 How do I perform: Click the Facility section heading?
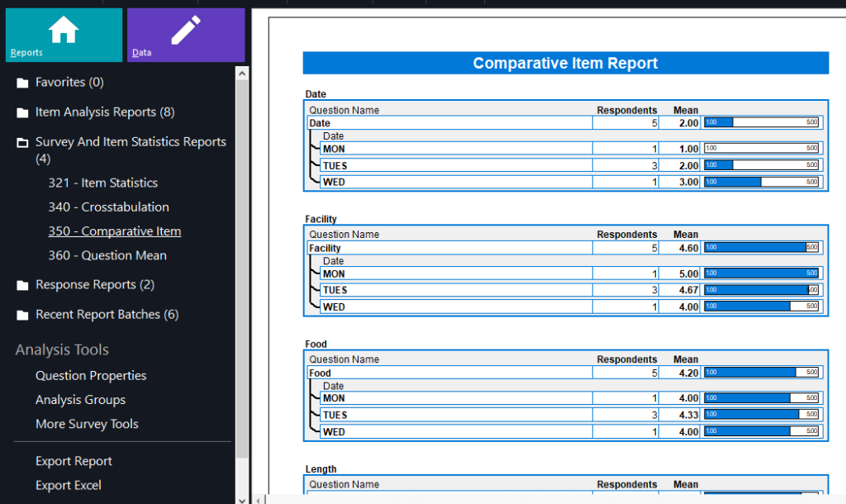coord(321,219)
